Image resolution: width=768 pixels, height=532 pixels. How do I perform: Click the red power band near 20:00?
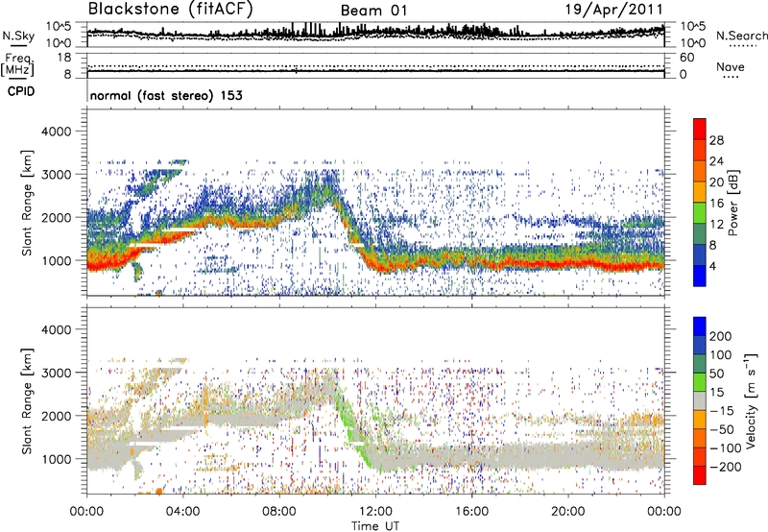(x=568, y=263)
